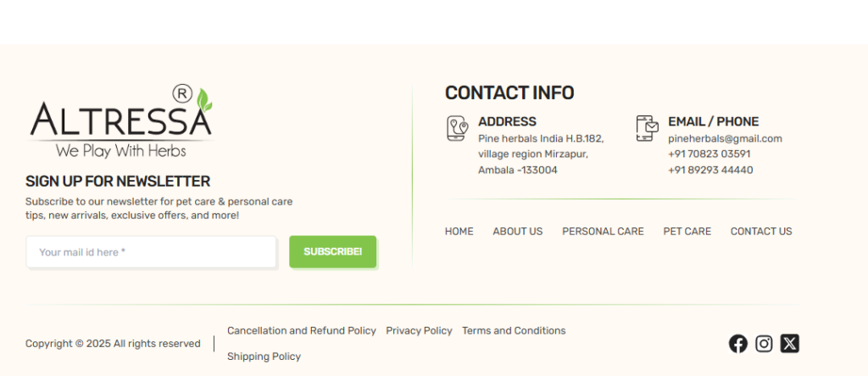Open the X (Twitter) social icon
This screenshot has height=376, width=868.
[790, 344]
